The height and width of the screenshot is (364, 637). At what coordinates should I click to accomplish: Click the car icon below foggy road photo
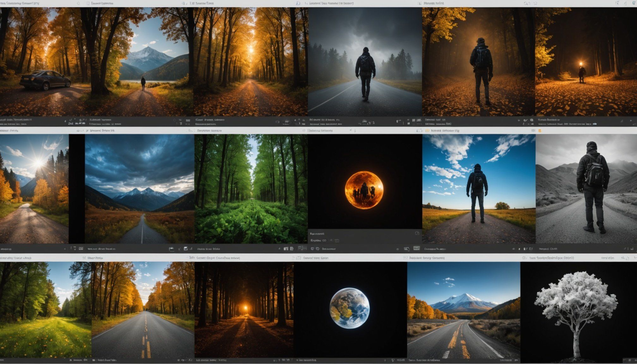coord(364,122)
